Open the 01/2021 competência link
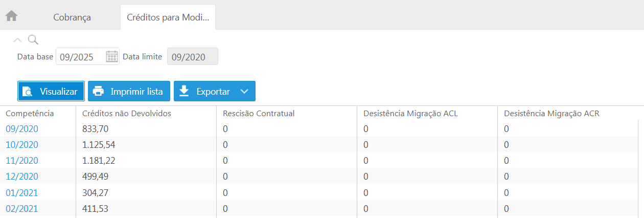 (x=22, y=193)
